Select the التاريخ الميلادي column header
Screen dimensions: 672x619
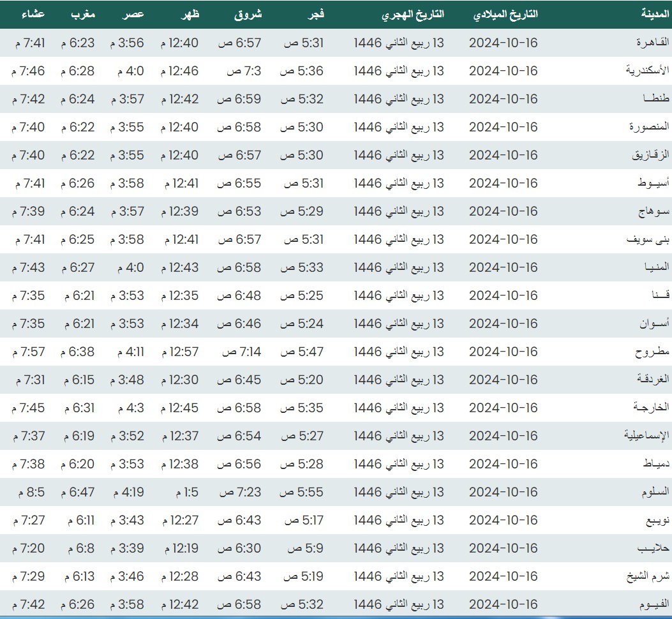click(x=507, y=14)
